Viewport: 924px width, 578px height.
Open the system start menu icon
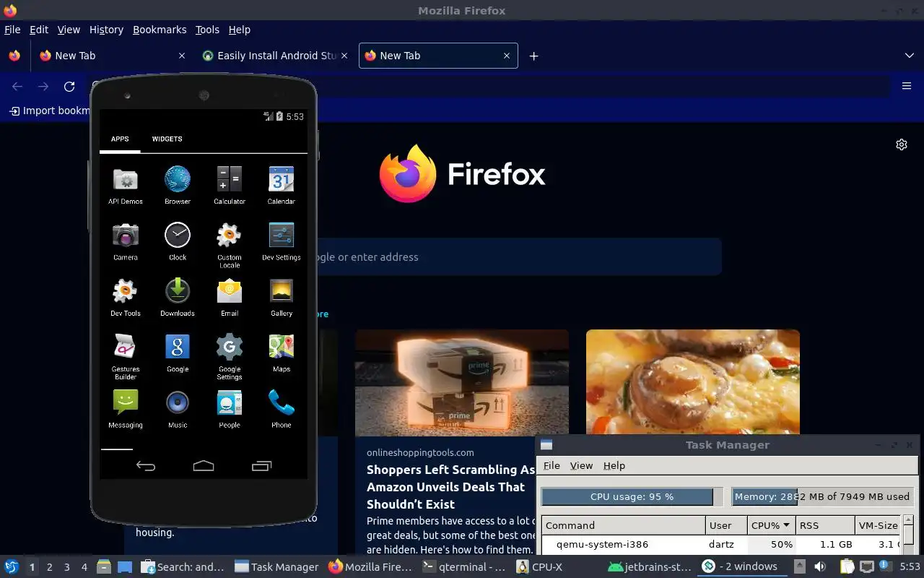click(x=12, y=566)
